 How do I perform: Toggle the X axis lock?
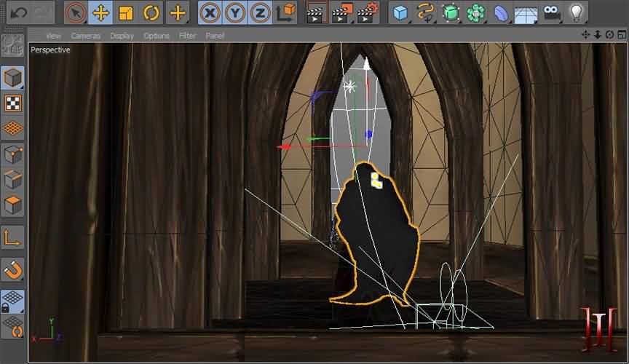pos(210,13)
